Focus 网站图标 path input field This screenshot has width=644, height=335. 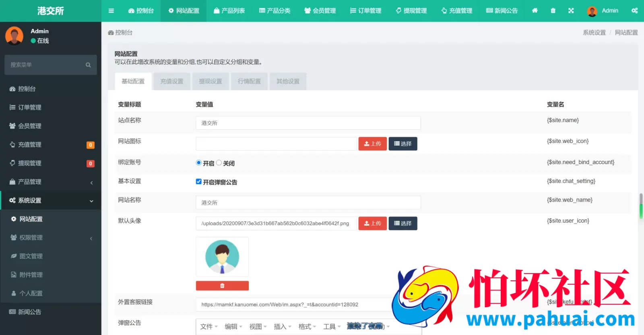point(277,144)
